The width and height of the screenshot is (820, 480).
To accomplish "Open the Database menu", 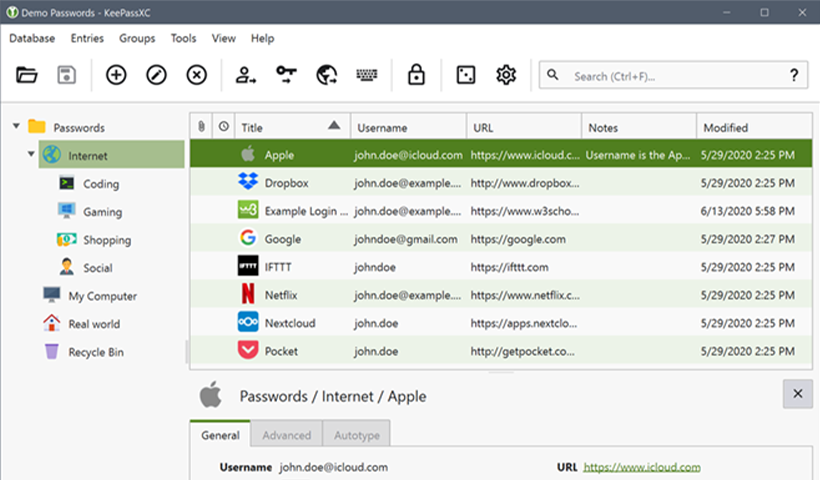I will click(x=32, y=38).
